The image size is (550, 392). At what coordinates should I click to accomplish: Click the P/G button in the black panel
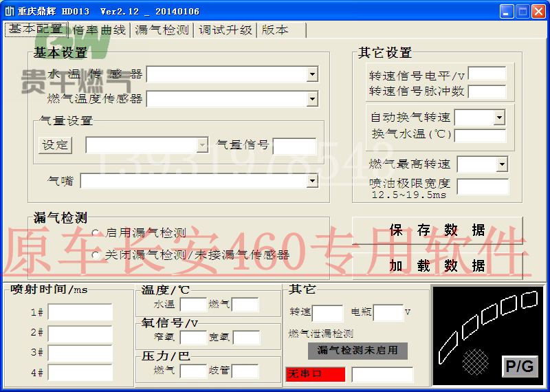(520, 367)
